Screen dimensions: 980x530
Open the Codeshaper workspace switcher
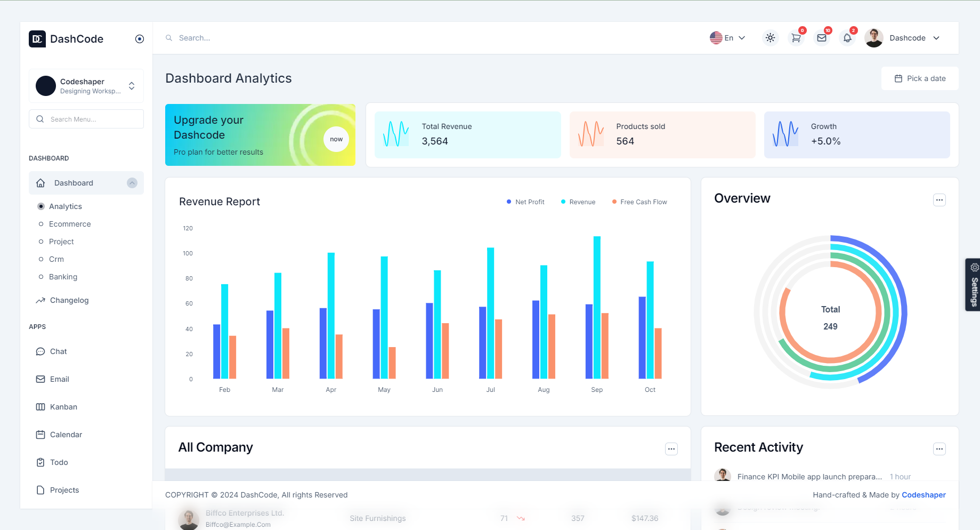[86, 86]
